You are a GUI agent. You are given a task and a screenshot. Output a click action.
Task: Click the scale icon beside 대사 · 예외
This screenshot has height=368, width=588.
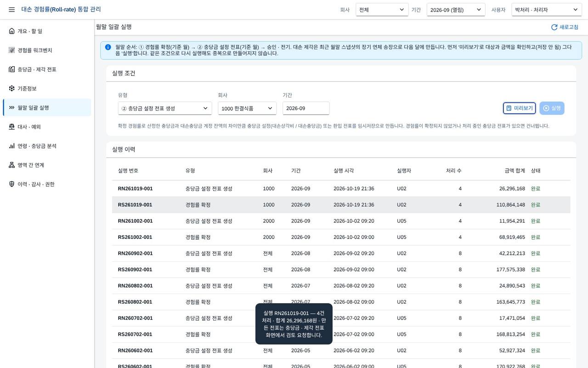11,126
